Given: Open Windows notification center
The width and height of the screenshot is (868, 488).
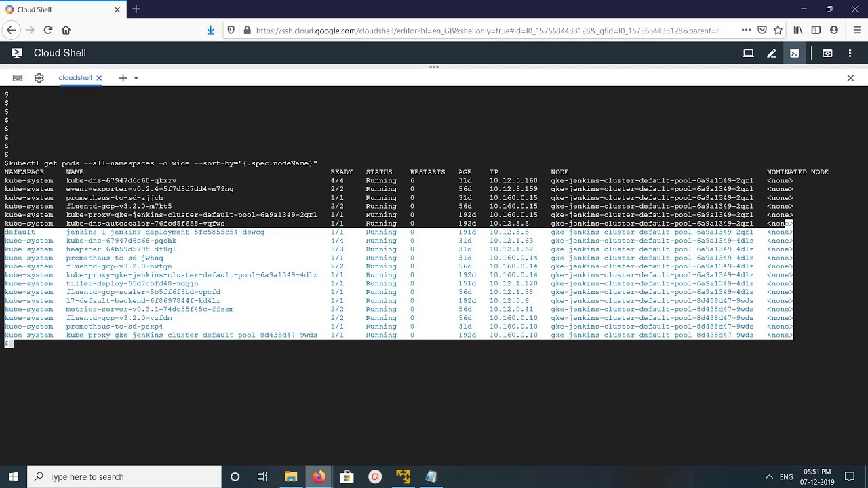Looking at the screenshot, I should click(850, 476).
